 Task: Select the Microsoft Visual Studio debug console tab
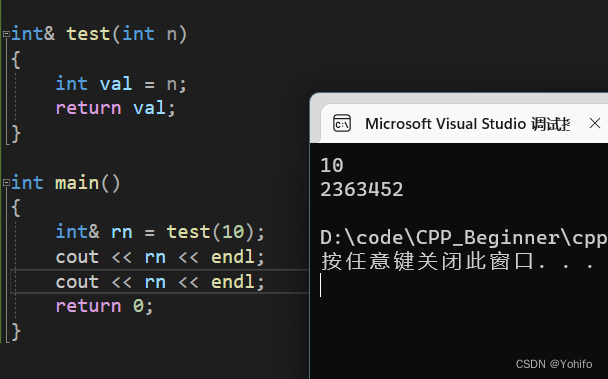(465, 123)
